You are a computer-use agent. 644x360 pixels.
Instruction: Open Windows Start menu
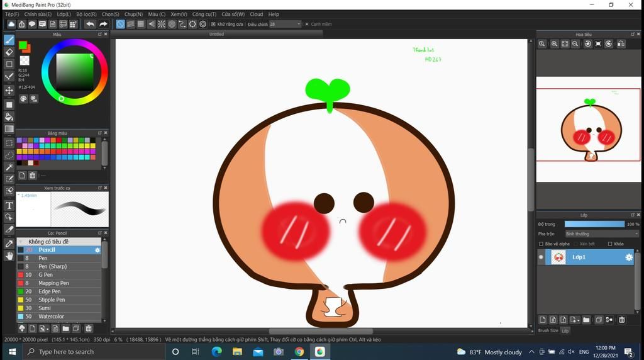[12, 352]
